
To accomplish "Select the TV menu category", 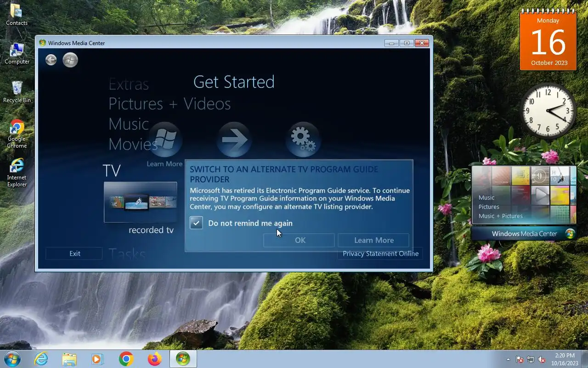I will click(112, 170).
